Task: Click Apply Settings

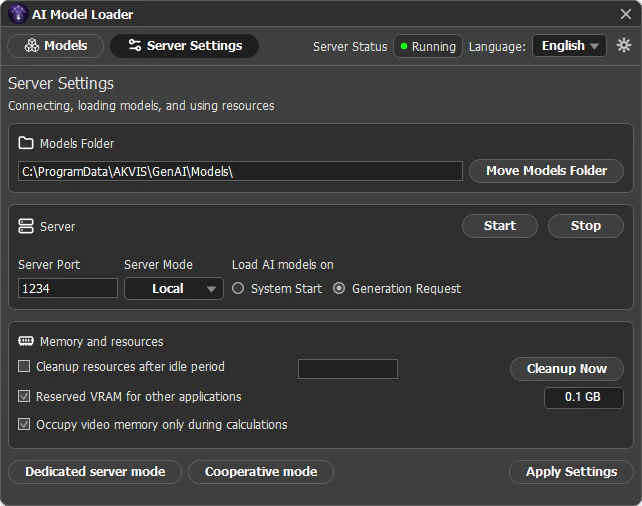Action: pos(571,472)
